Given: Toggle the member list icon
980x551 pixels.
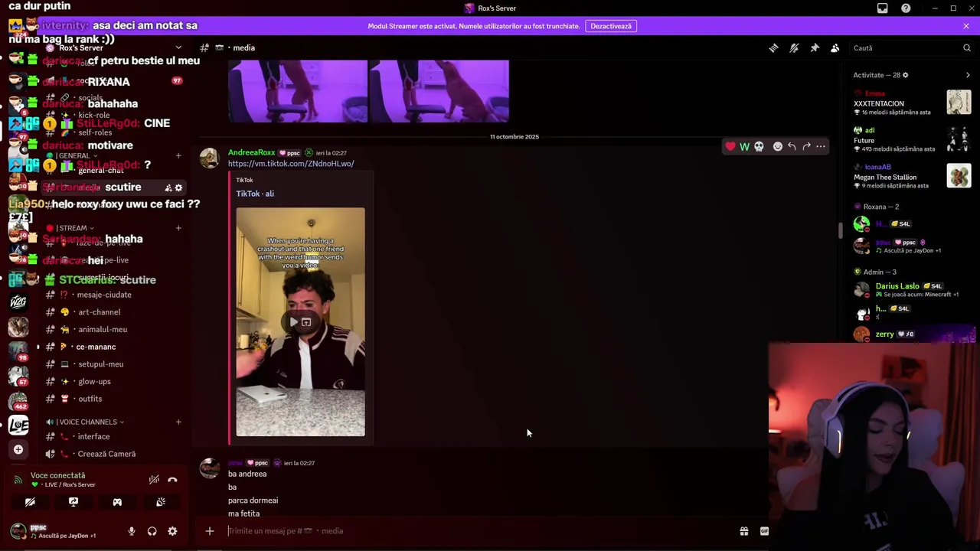Looking at the screenshot, I should click(835, 47).
